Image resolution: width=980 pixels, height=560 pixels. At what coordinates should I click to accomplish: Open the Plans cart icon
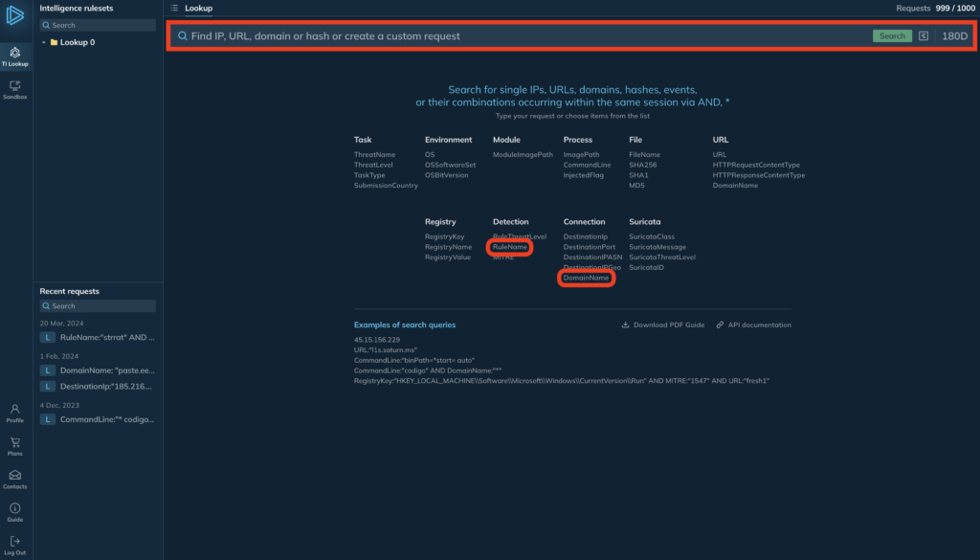(x=15, y=445)
